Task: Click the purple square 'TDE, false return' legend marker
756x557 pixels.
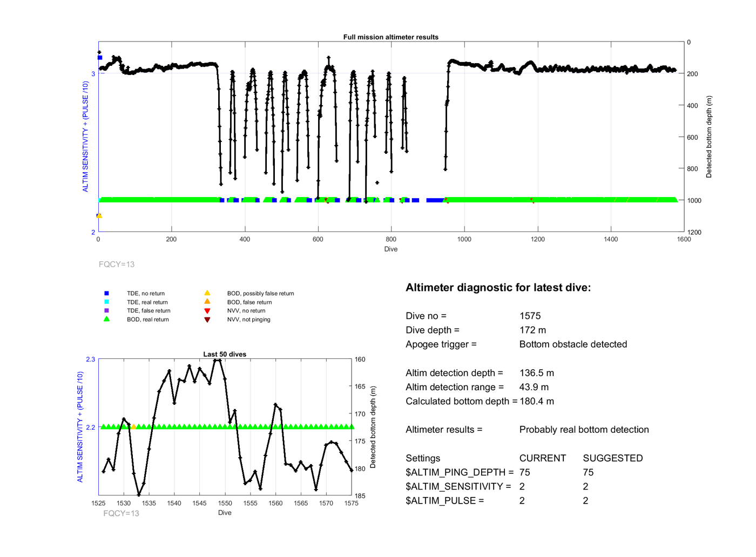Action: (x=106, y=311)
